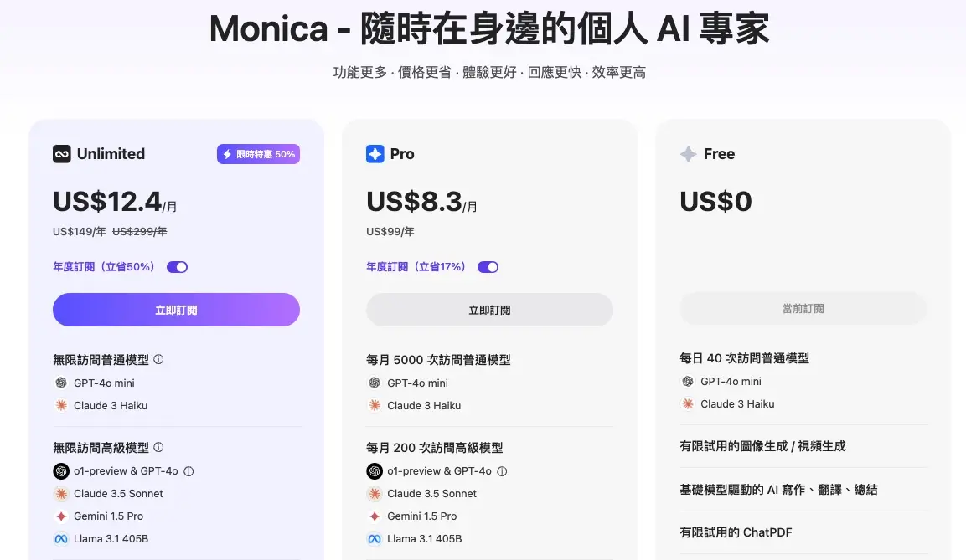Click the Gemini 1.5 Pro icon under Unlimited

pos(59,516)
